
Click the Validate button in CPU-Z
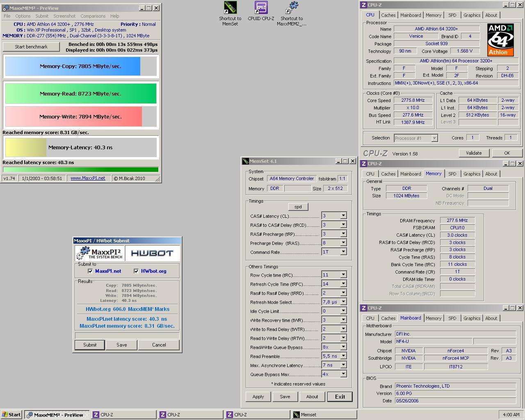click(474, 153)
